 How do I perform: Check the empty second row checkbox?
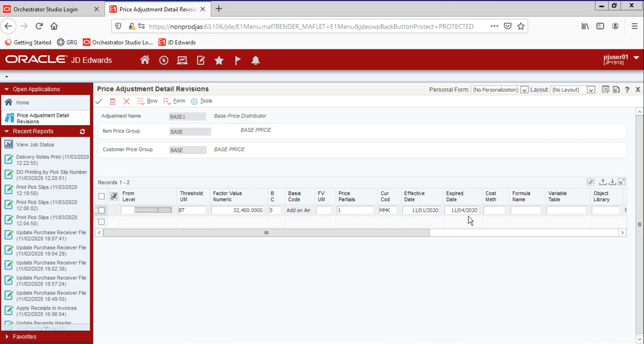pyautogui.click(x=101, y=222)
